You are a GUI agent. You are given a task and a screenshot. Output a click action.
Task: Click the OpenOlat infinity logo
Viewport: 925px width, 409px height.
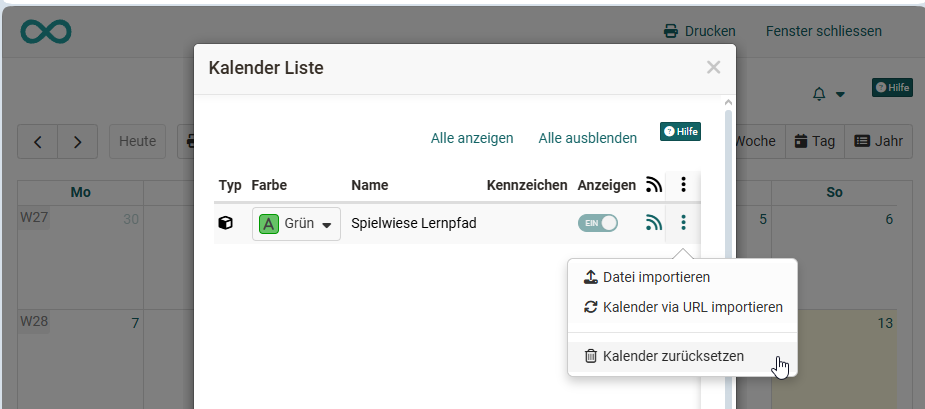click(x=46, y=31)
